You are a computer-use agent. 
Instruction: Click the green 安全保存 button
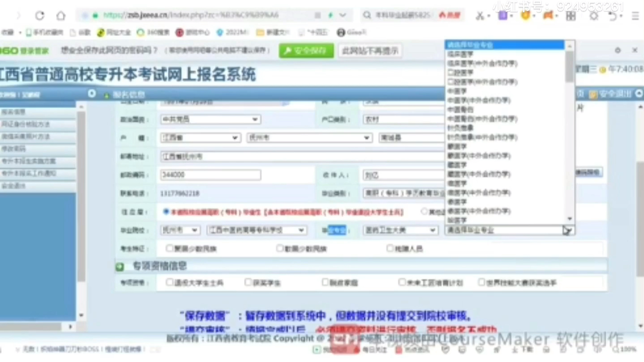tap(306, 51)
